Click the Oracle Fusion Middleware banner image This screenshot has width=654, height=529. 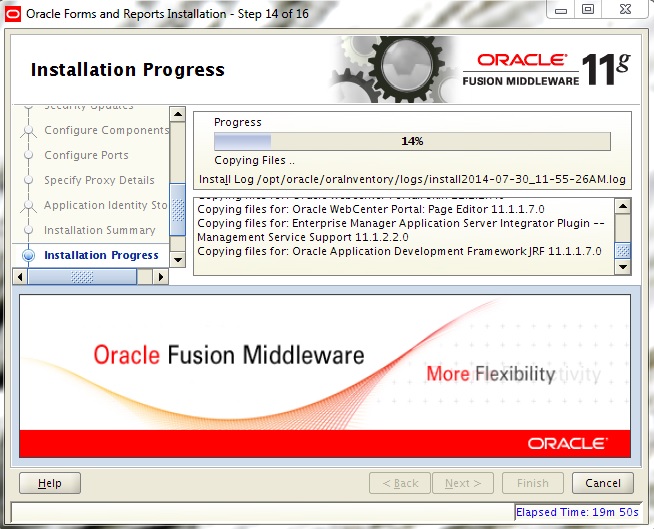tap(326, 375)
